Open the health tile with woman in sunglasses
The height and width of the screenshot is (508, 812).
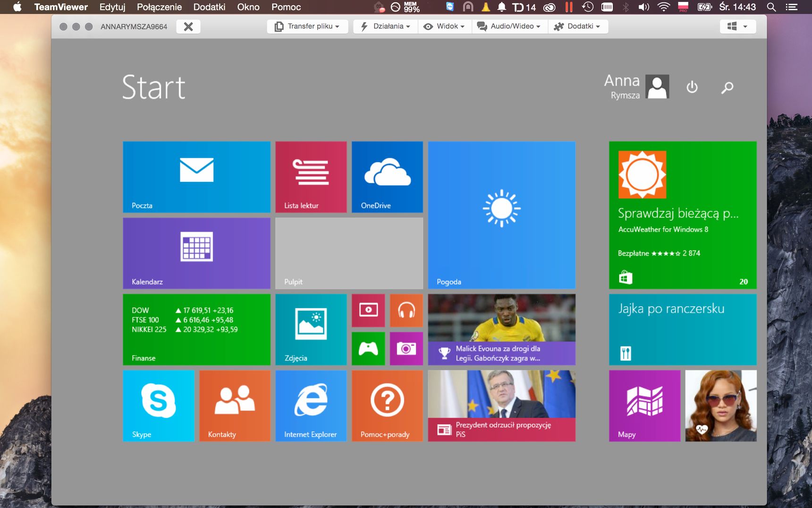click(721, 406)
